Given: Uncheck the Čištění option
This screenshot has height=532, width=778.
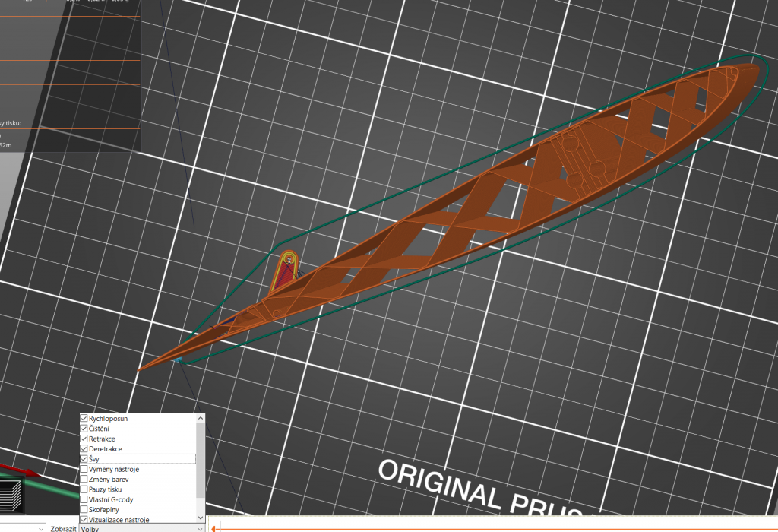Looking at the screenshot, I should click(x=84, y=429).
